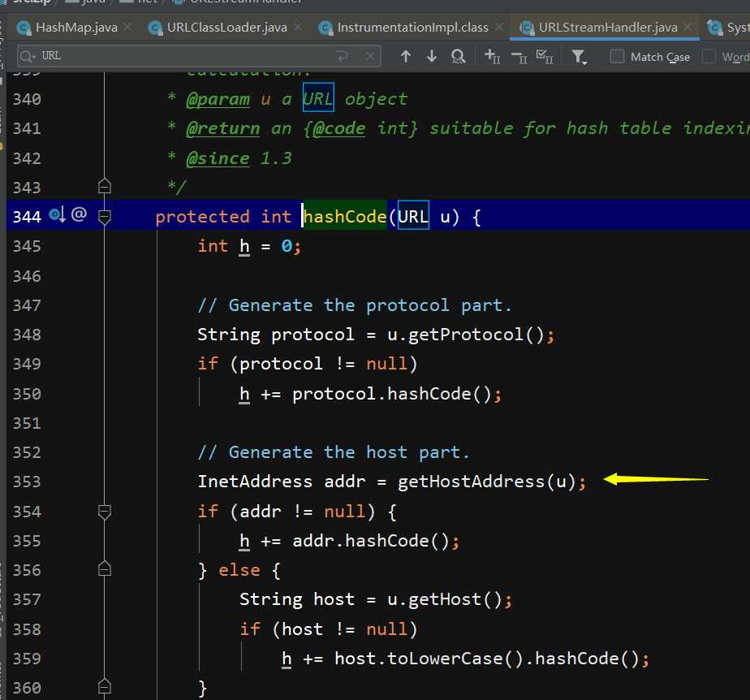
Task: Click URL parameter type on line 344
Action: pos(413,216)
